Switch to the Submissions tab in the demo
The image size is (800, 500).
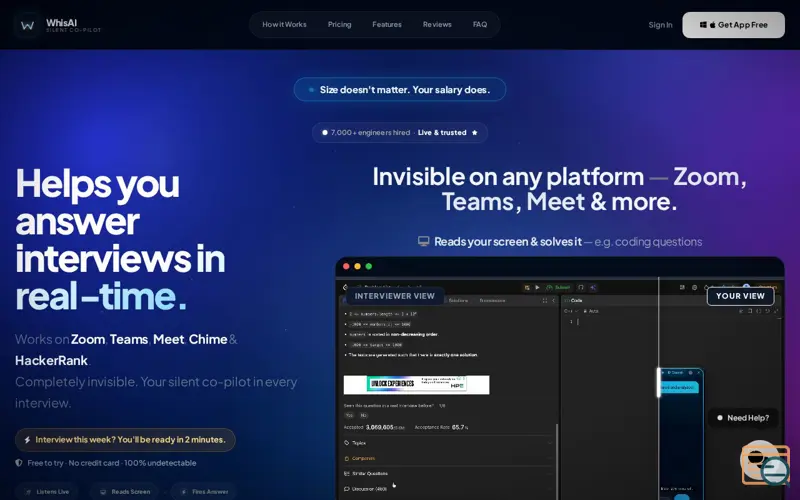click(x=492, y=301)
